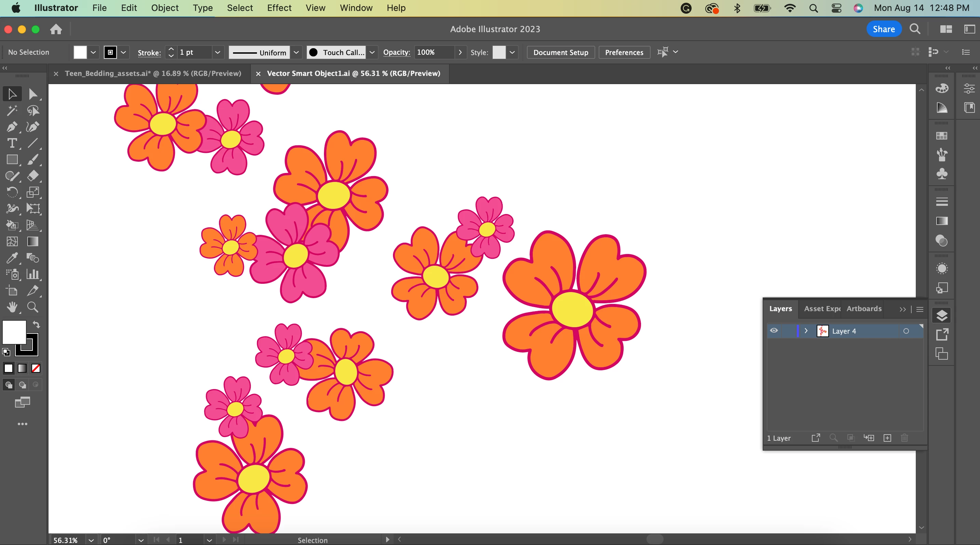This screenshot has width=980, height=545.
Task: Select the Rotate tool
Action: [12, 192]
